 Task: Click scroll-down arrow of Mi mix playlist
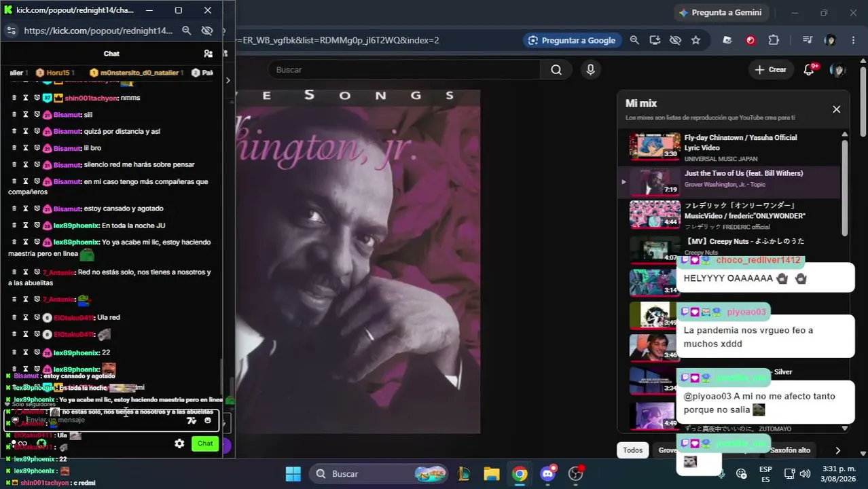[845, 428]
